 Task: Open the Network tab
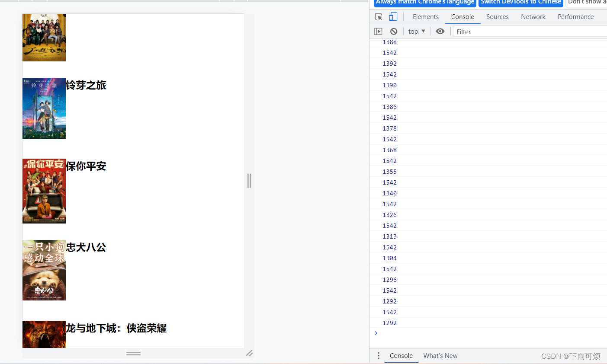(x=533, y=17)
